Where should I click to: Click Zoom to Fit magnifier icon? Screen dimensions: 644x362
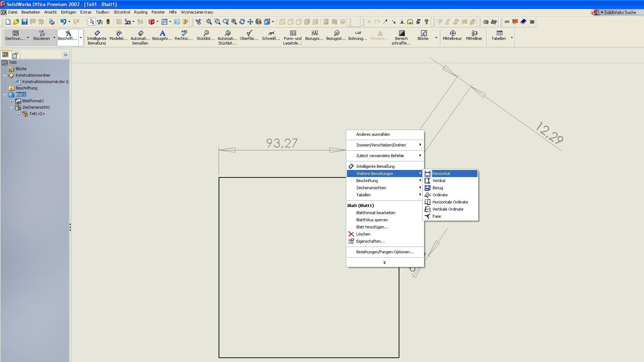[x=209, y=22]
